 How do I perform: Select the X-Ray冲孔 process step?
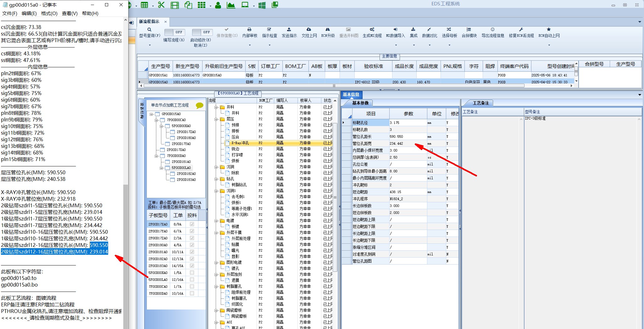coord(240,143)
